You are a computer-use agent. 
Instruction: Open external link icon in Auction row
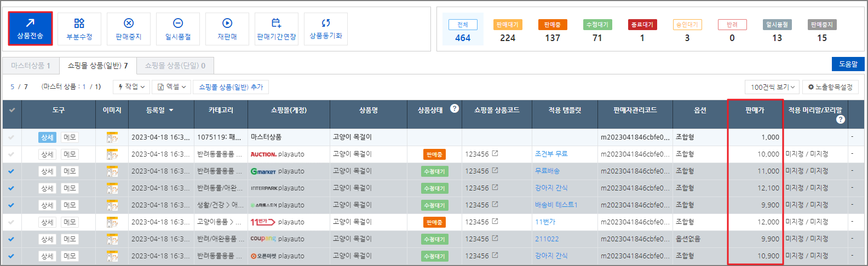[x=495, y=154]
